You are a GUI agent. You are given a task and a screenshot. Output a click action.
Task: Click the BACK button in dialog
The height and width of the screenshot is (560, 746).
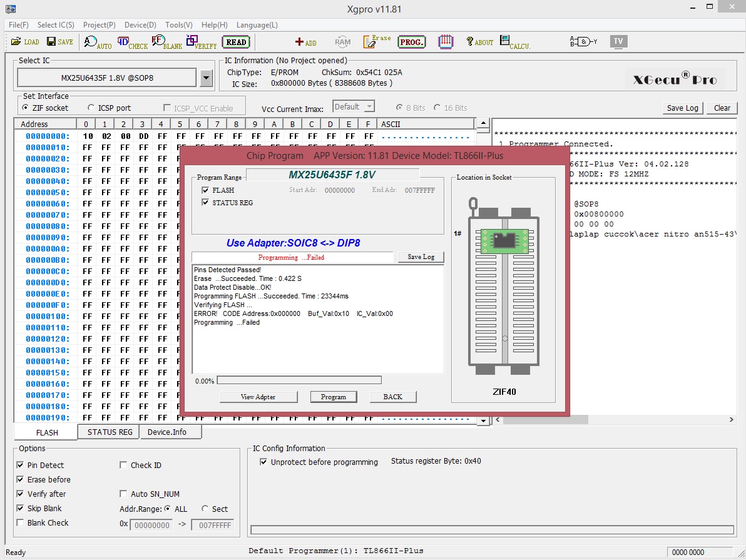click(x=392, y=397)
